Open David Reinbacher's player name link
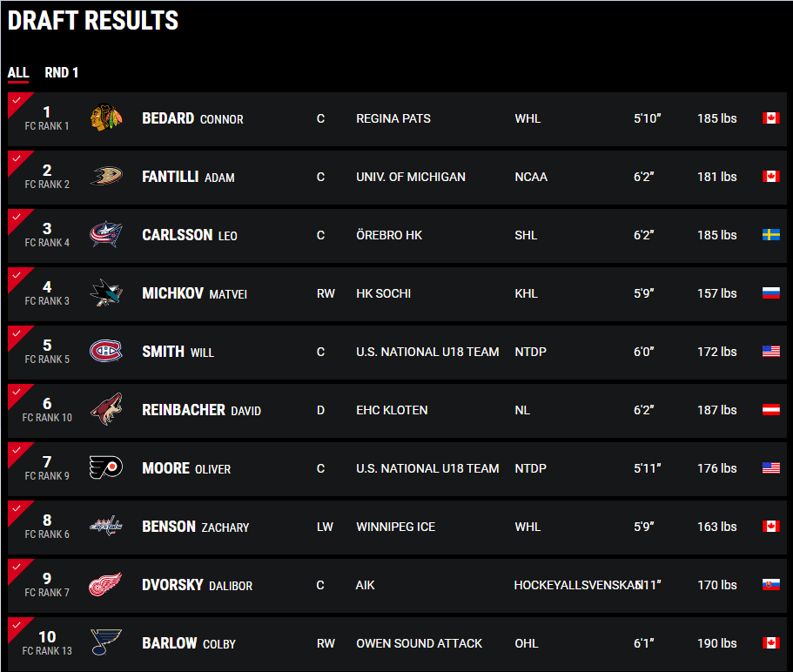Screen dimensions: 793x672 click(201, 410)
